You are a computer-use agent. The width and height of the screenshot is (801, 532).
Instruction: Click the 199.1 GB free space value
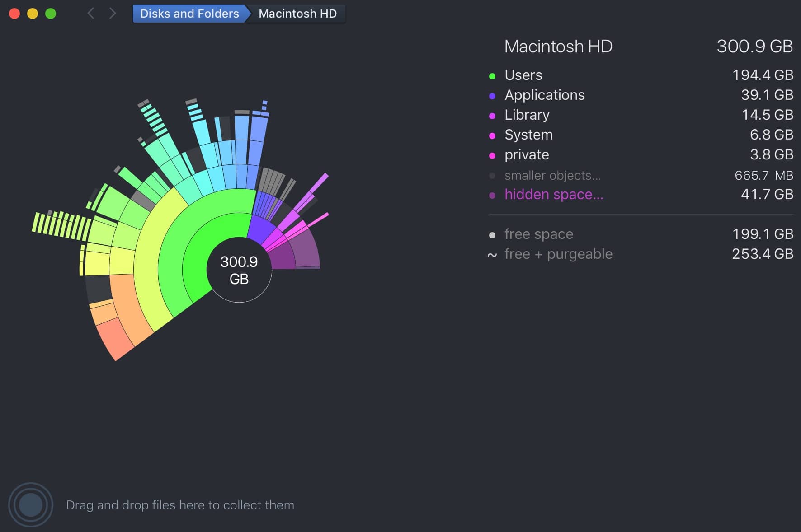pos(763,234)
